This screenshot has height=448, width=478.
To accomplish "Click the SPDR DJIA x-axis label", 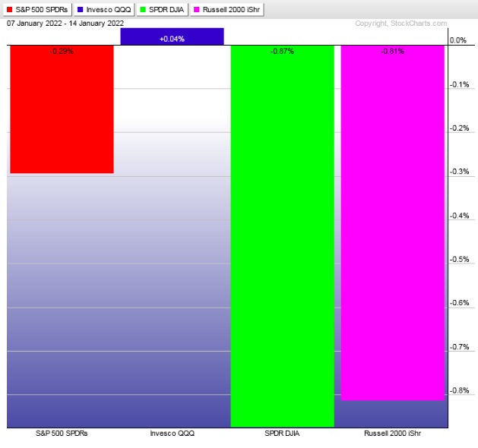I will pyautogui.click(x=282, y=433).
